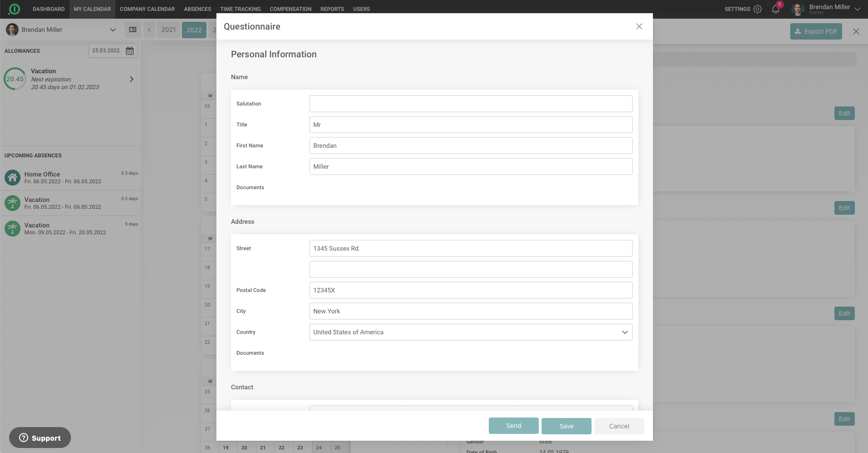Focus the Postal Code field
868x453 pixels.
pos(471,290)
